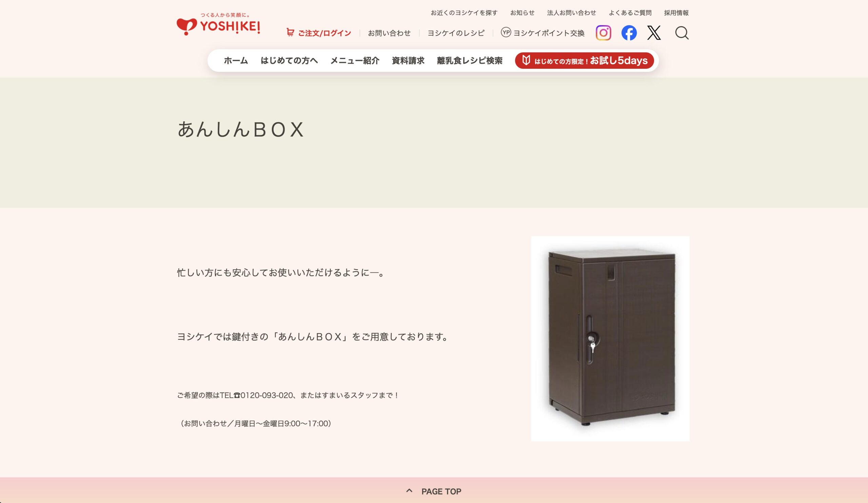This screenshot has height=503, width=868.
Task: Click the YP points badge icon
Action: click(506, 32)
